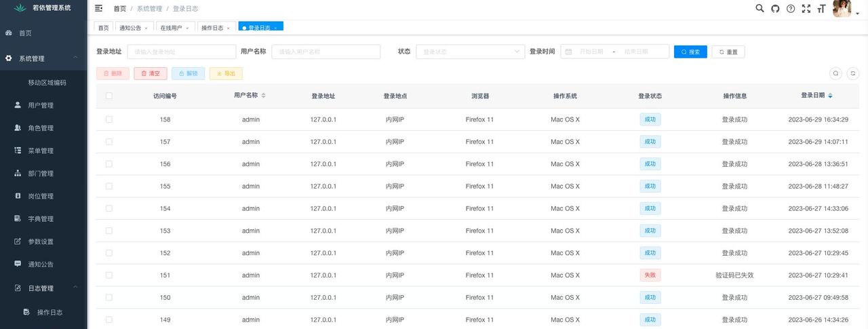This screenshot has width=868, height=329.
Task: Collapse the sidebar with the hamburger icon
Action: tap(99, 8)
